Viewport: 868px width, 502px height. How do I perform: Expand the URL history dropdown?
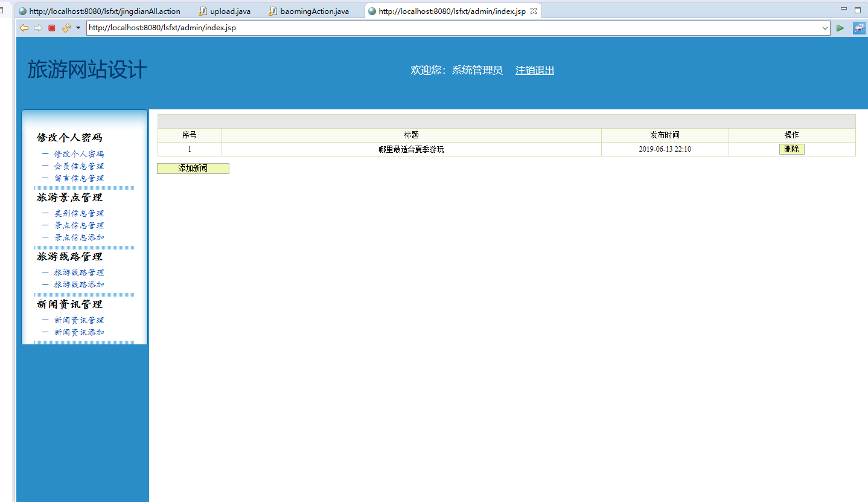click(x=825, y=28)
